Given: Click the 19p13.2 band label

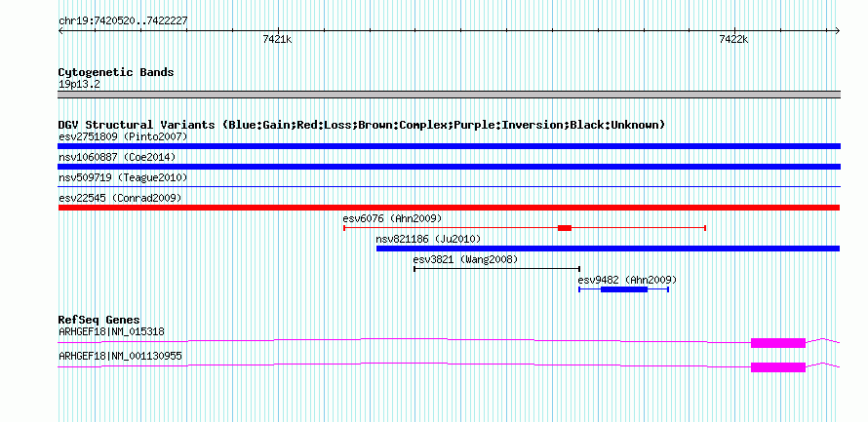Looking at the screenshot, I should click(79, 85).
